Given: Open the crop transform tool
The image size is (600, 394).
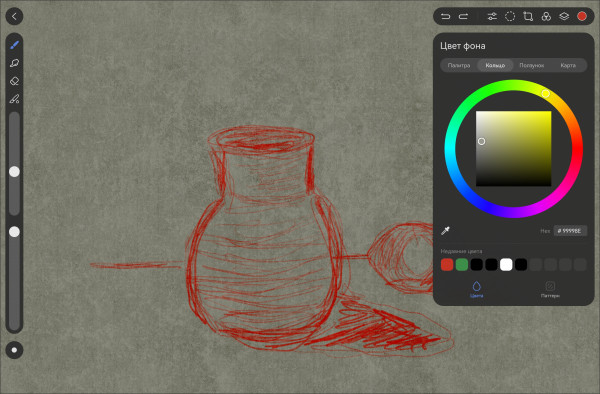Looking at the screenshot, I should coord(528,16).
